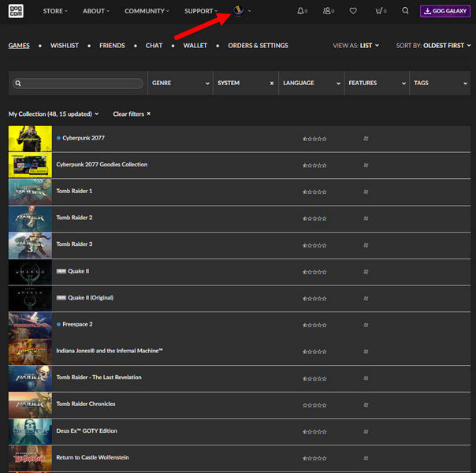Image resolution: width=476 pixels, height=473 pixels.
Task: Rate Tomb Raider 3 with stars
Action: [x=314, y=245]
